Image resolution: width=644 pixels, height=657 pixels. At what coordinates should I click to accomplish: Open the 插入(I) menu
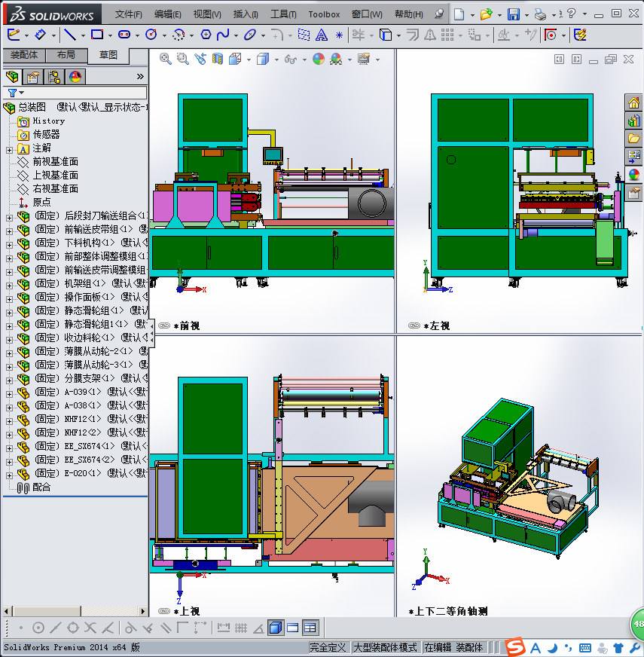tap(246, 14)
